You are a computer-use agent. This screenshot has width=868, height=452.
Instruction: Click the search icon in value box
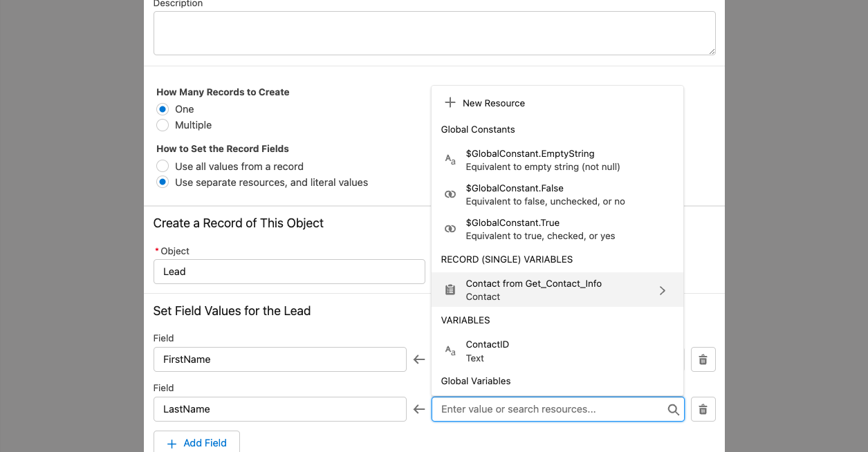pyautogui.click(x=673, y=409)
